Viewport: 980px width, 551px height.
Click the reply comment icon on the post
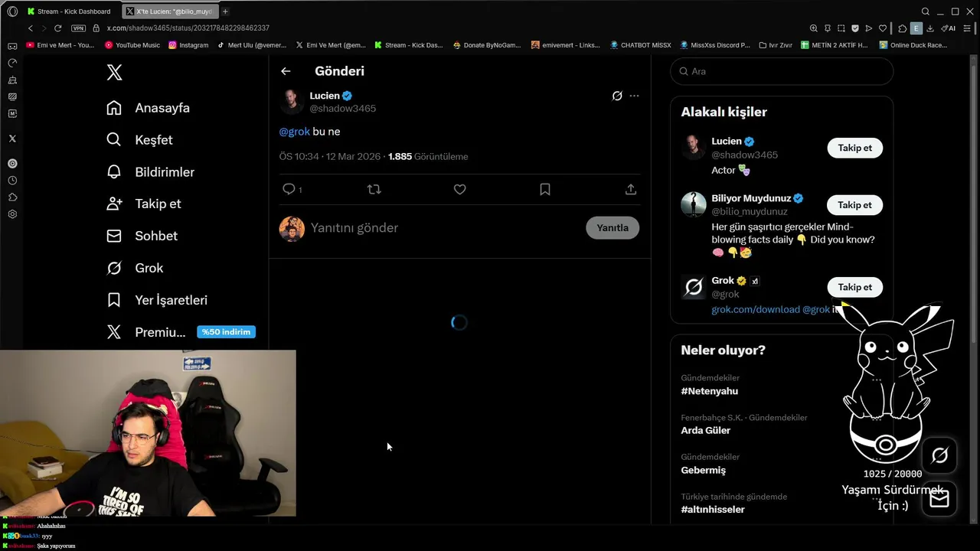pyautogui.click(x=289, y=189)
